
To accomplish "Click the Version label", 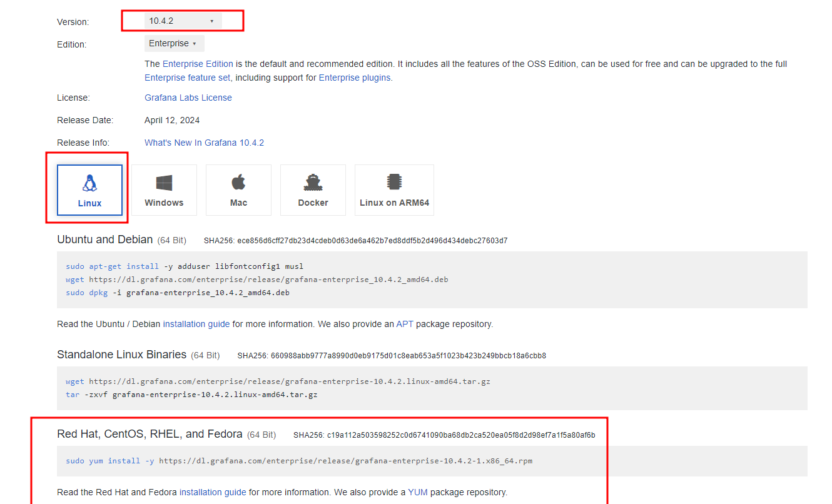I will point(73,22).
